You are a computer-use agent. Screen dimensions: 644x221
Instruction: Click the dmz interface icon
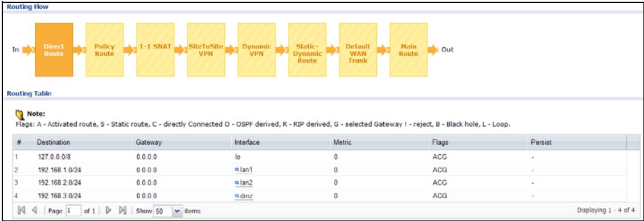pyautogui.click(x=237, y=196)
